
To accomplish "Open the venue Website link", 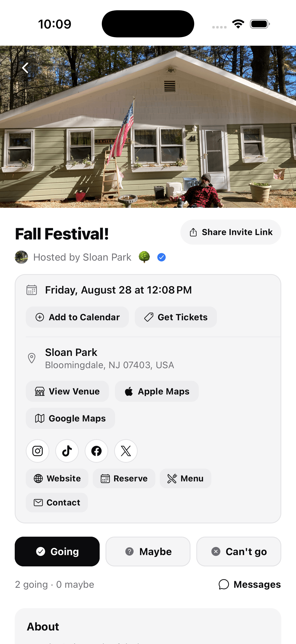I will (57, 478).
